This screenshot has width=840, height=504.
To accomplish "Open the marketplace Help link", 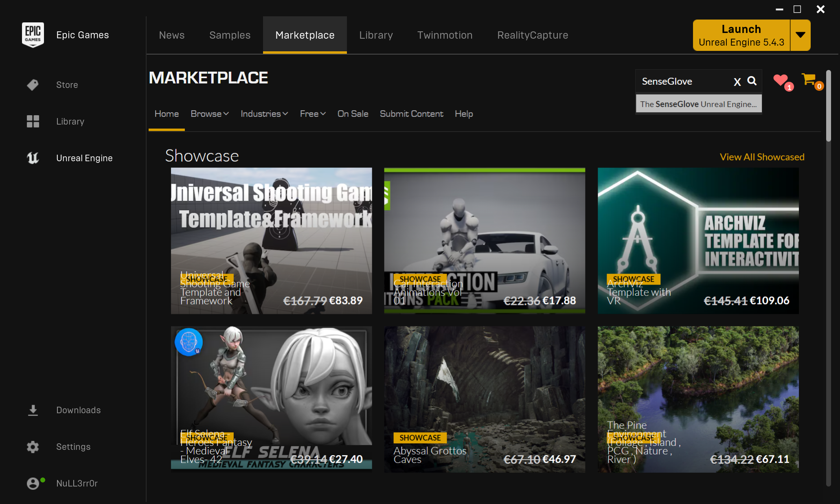I will point(464,114).
